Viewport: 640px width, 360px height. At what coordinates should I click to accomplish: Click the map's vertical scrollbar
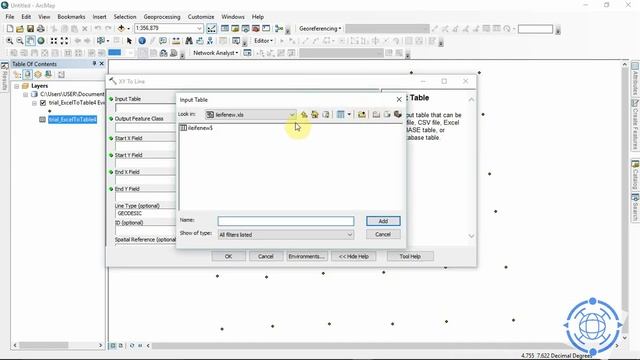(624, 201)
